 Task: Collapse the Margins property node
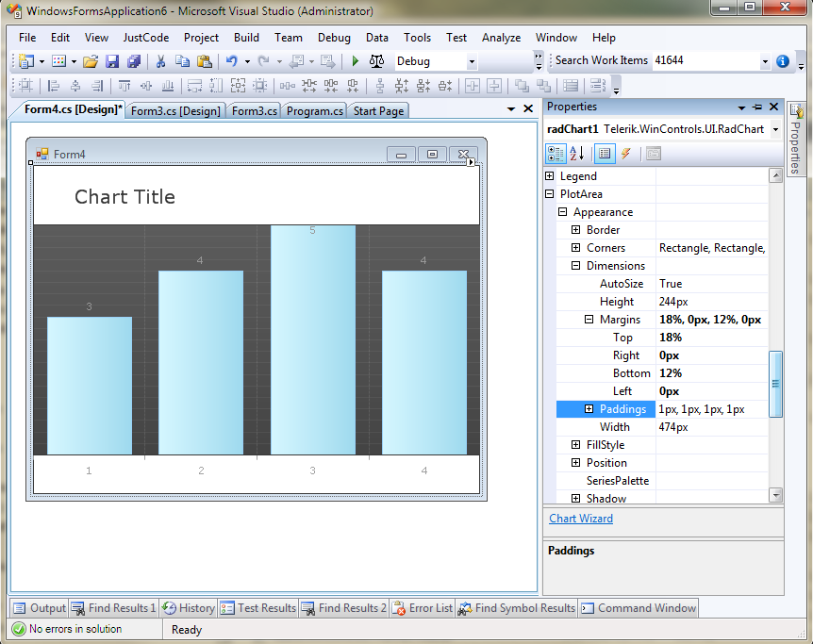click(589, 320)
